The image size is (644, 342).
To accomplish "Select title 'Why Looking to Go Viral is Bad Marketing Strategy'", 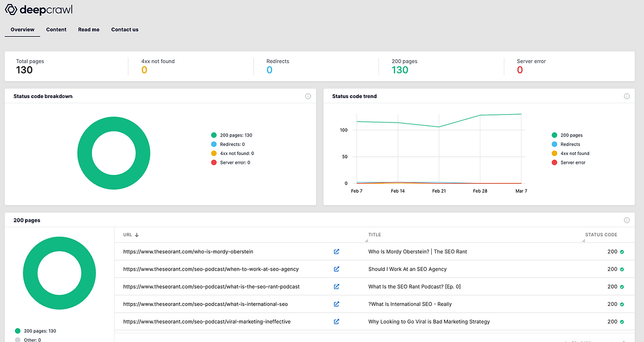I will pyautogui.click(x=429, y=321).
